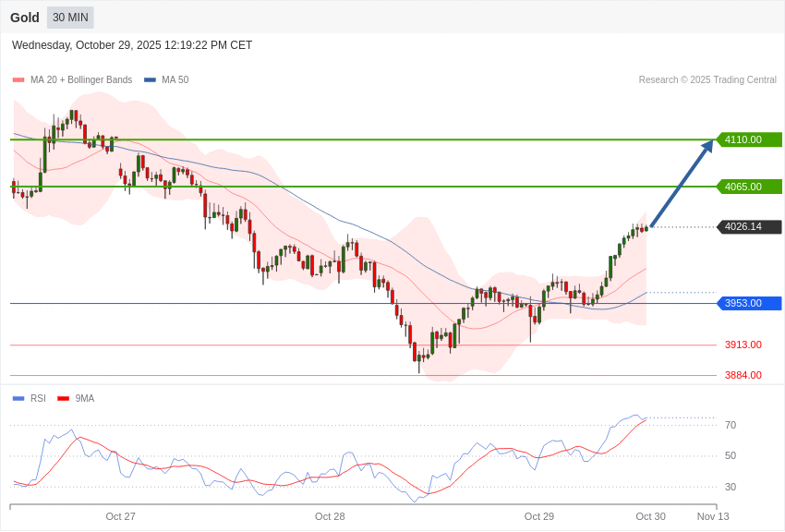Screen dimensions: 785x532
Task: Click the 3913.00 red support label
Action: [x=743, y=345]
